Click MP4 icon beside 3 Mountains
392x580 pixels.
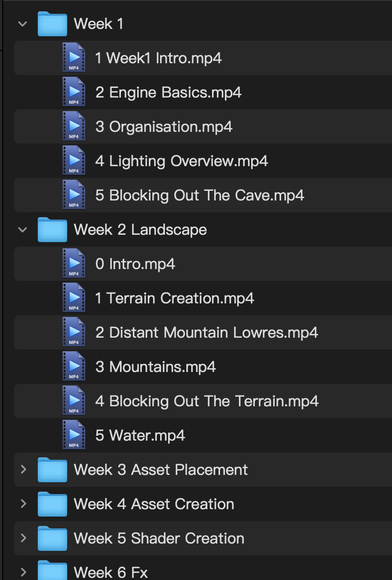[74, 367]
